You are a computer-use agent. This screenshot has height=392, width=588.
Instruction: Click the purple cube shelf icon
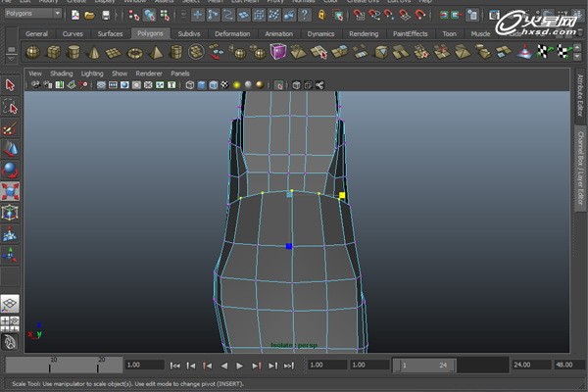(278, 52)
